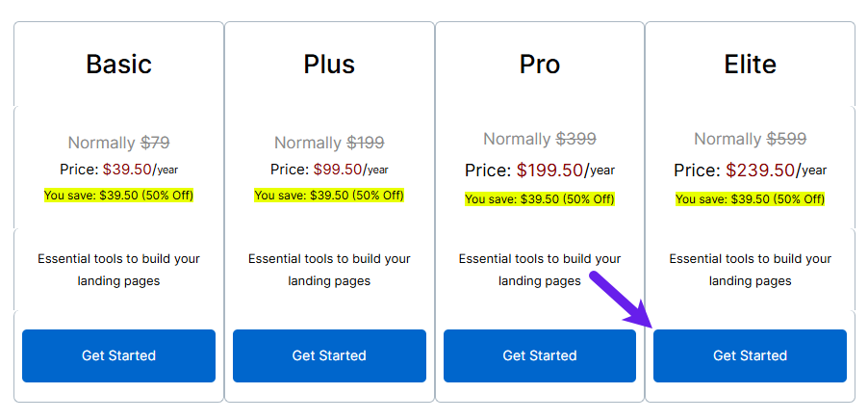The width and height of the screenshot is (868, 420).
Task: Click the crossed-out $79 normal price
Action: (155, 143)
